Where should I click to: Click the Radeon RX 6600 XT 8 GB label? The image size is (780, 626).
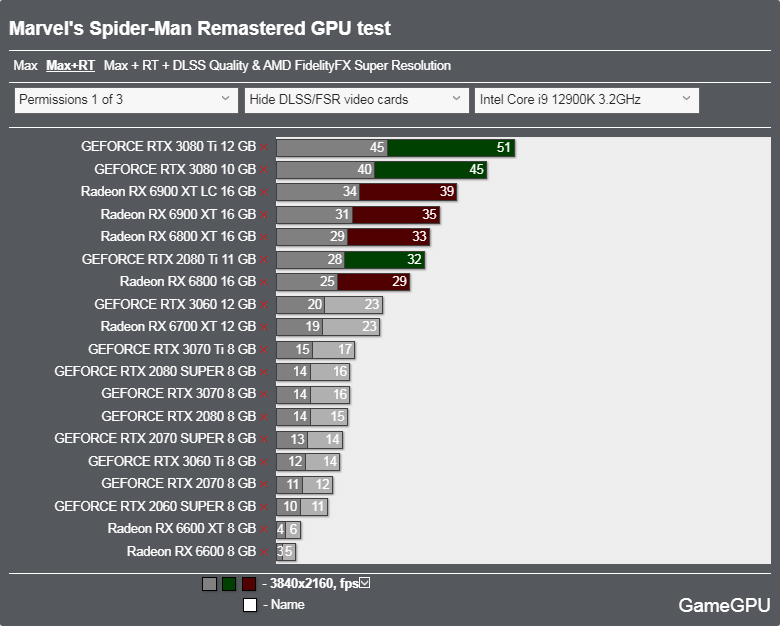click(182, 528)
